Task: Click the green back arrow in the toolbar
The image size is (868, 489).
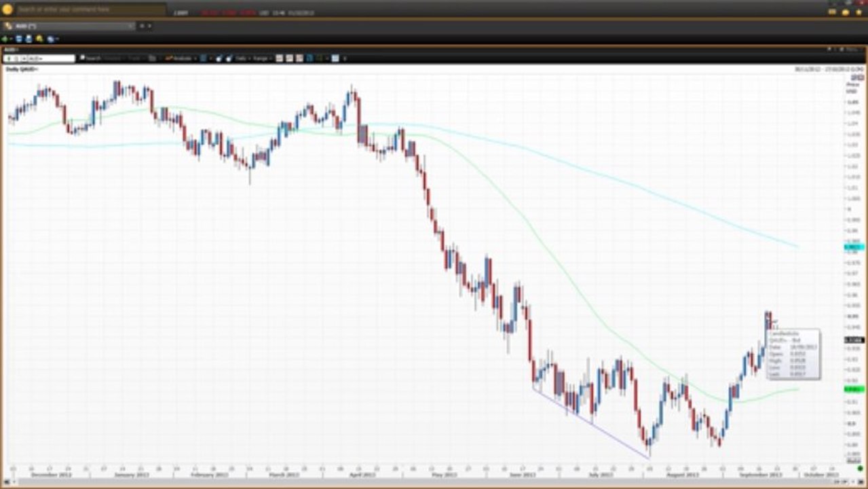Action: [x=5, y=39]
